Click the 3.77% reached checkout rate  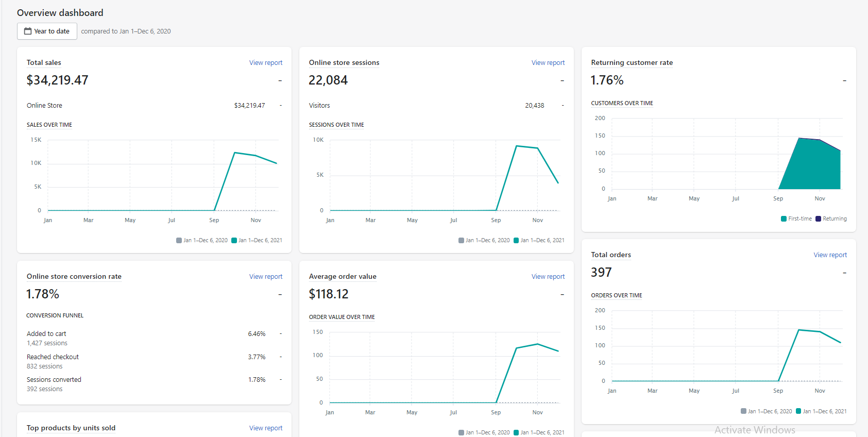257,357
